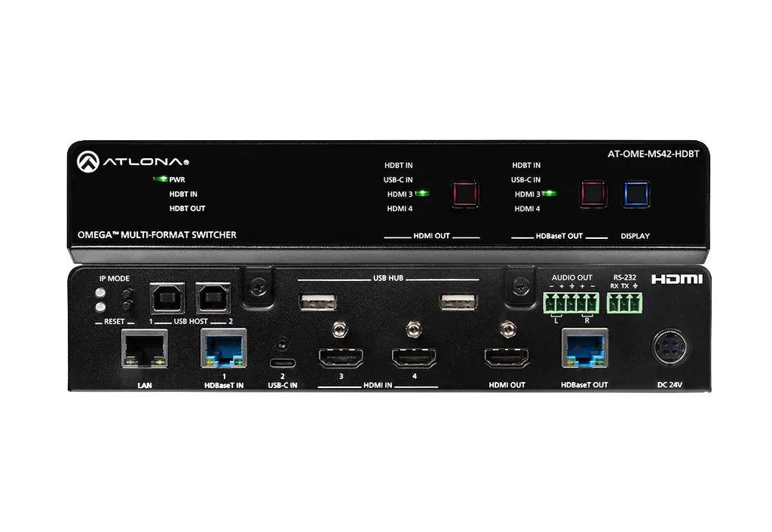Click the USB-C IN connector on rear
The image size is (772, 532).
[x=283, y=364]
